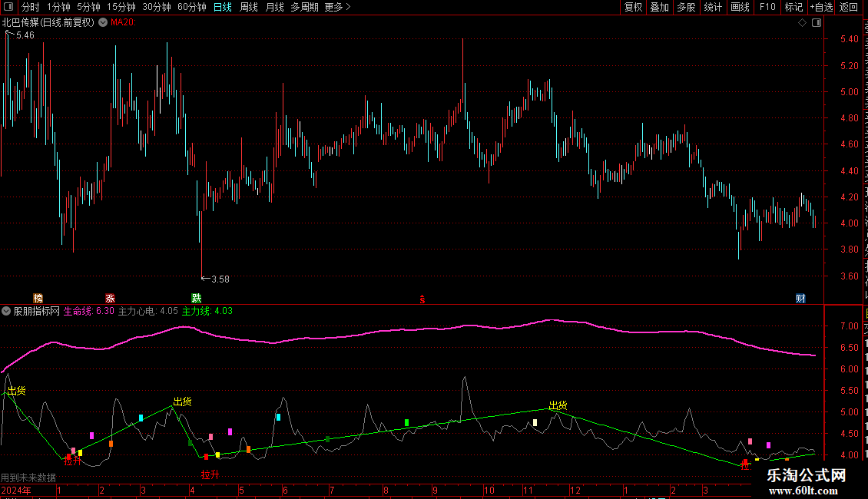Open the 多周期 multi-period view

(304, 7)
